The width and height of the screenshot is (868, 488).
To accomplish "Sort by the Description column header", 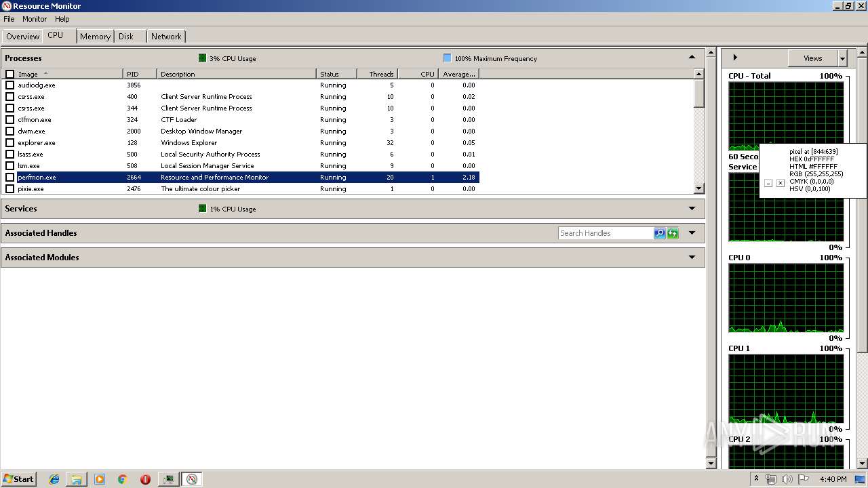I will pos(237,74).
